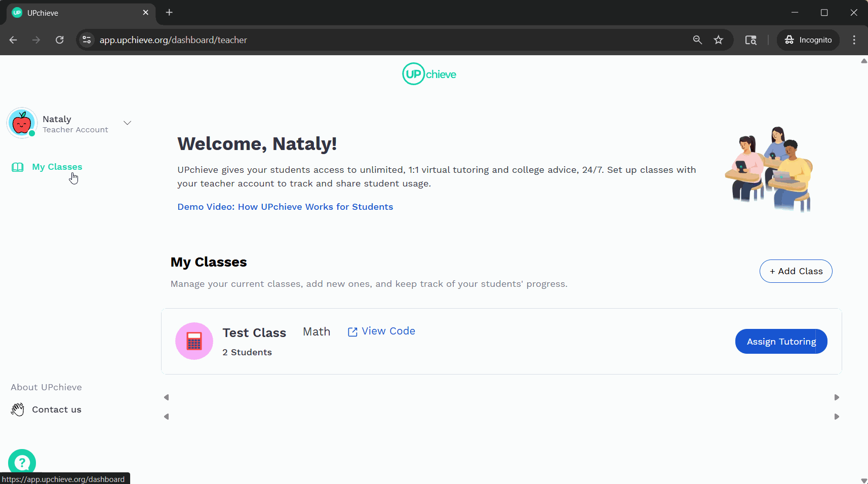Click the Incognito indicator button
Screen dimensions: 868x484
point(808,40)
